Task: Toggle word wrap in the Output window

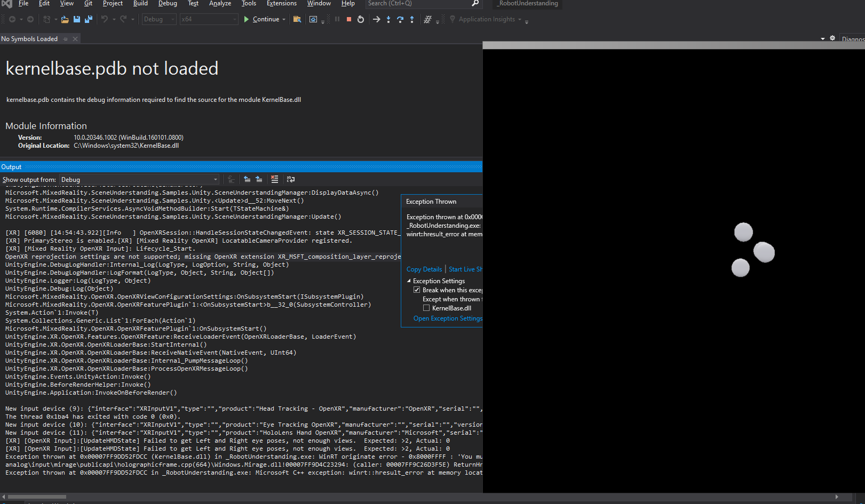Action: click(x=290, y=179)
